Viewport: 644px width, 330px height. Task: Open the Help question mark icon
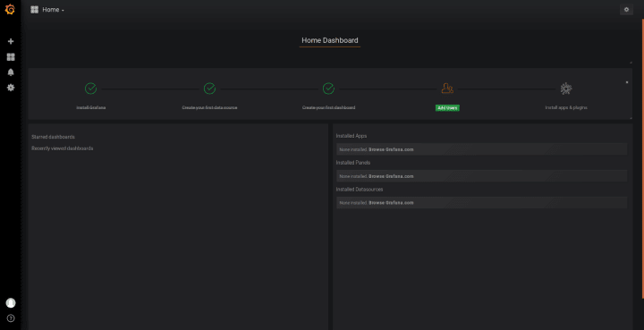(x=11, y=318)
